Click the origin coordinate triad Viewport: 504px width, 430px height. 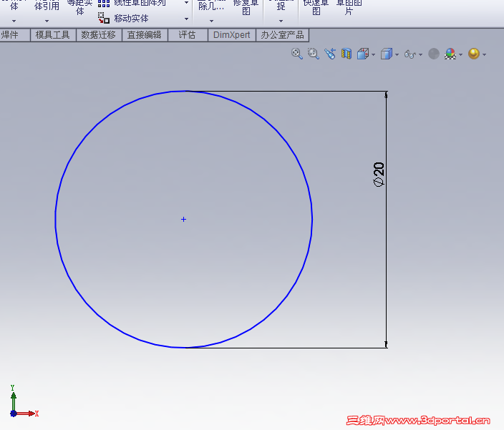coord(14,414)
